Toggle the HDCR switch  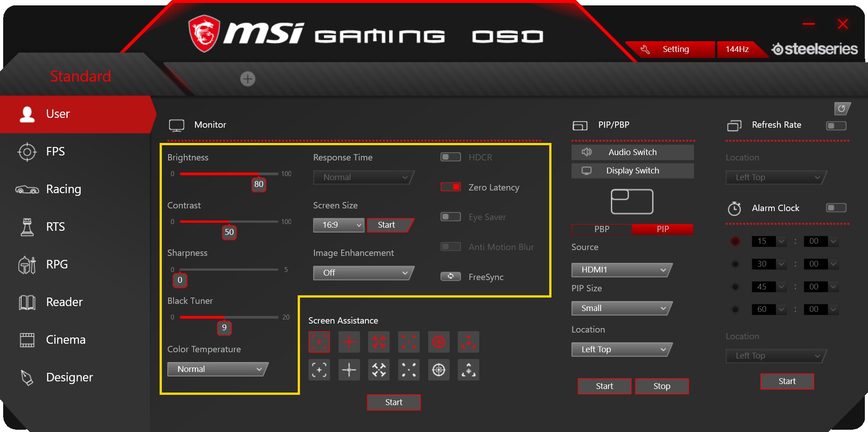coord(451,157)
